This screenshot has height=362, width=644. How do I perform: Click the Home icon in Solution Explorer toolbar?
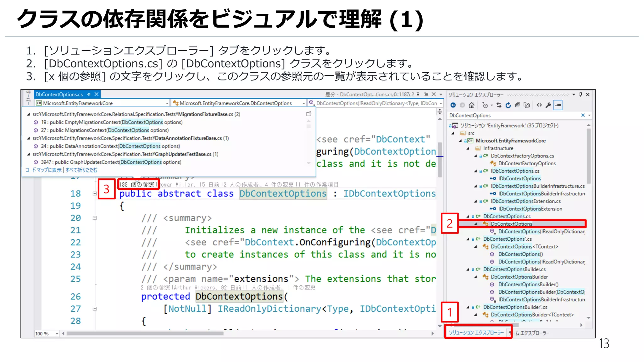[471, 105]
